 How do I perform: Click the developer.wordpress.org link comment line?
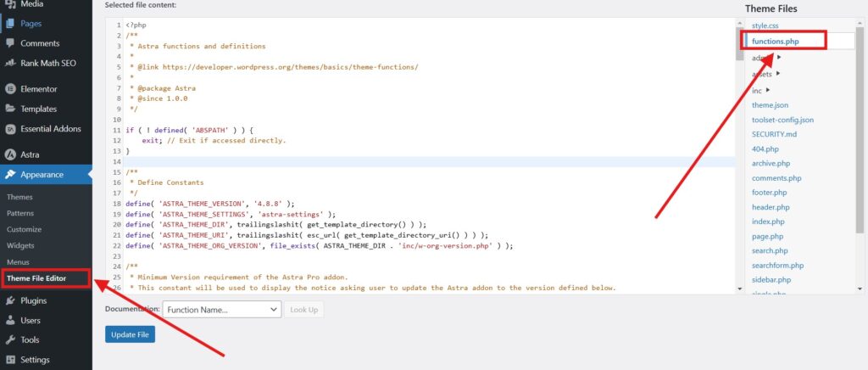(274, 67)
